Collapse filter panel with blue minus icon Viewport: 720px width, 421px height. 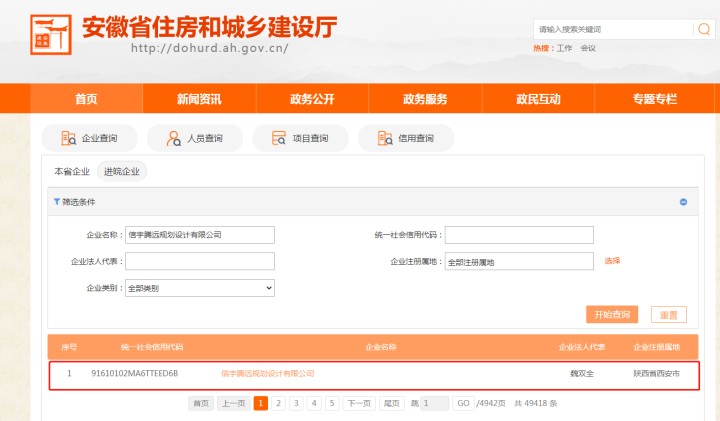[683, 202]
